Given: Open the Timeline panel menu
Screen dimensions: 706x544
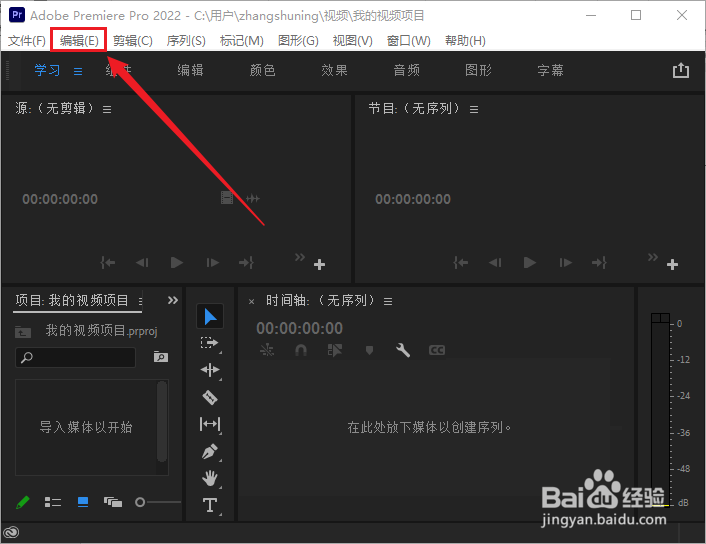Looking at the screenshot, I should pos(388,301).
